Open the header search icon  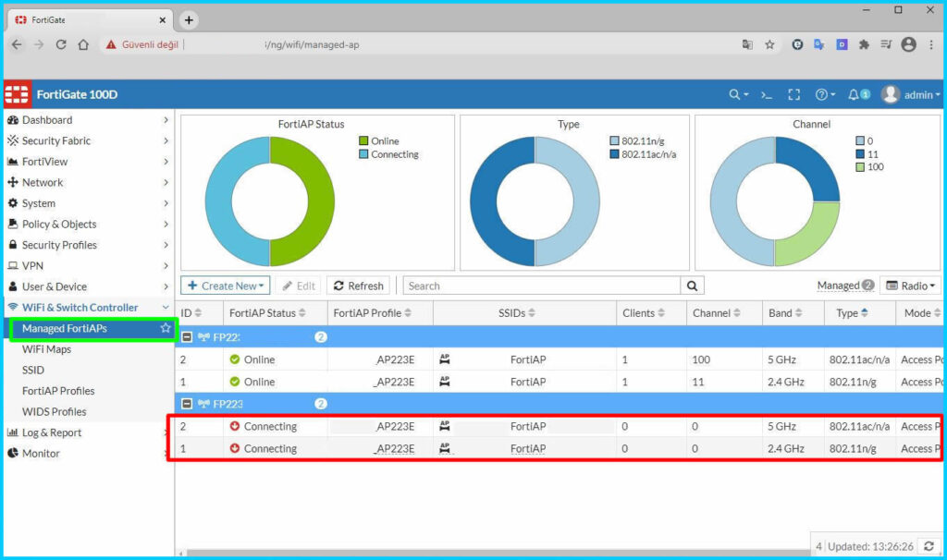(x=738, y=95)
